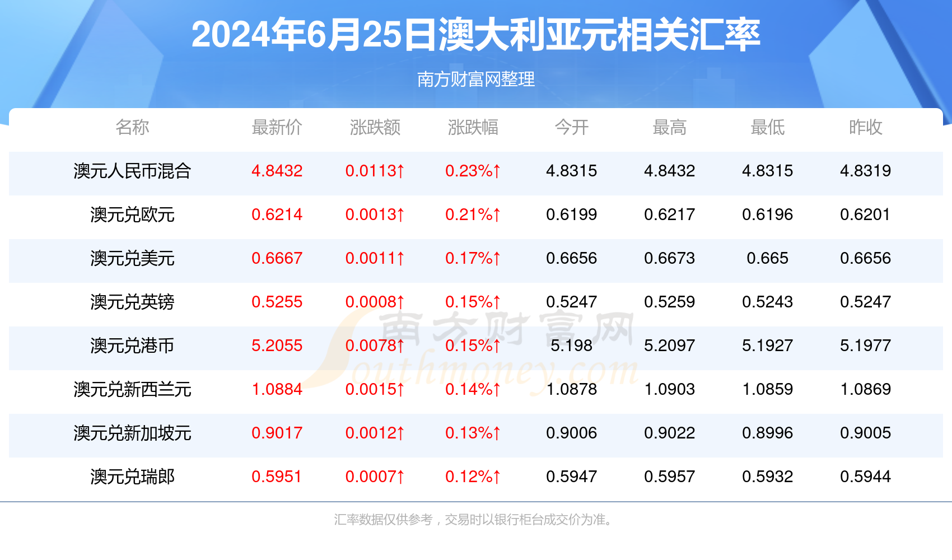Image resolution: width=952 pixels, height=560 pixels.
Task: Click the change amount 0.0012↑
Action: click(x=375, y=433)
